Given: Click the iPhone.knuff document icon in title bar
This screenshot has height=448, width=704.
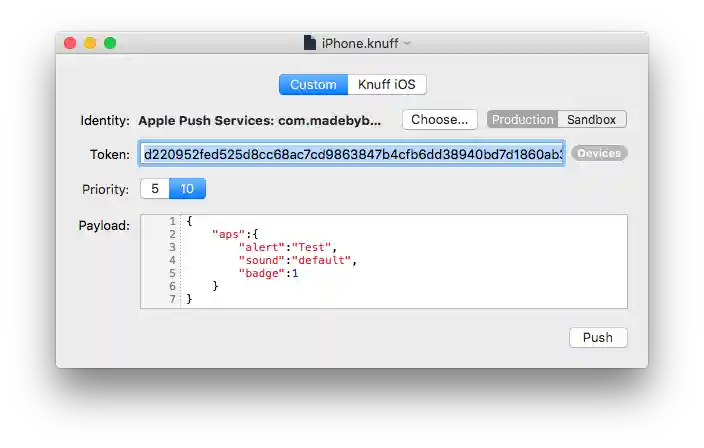Looking at the screenshot, I should click(x=309, y=43).
